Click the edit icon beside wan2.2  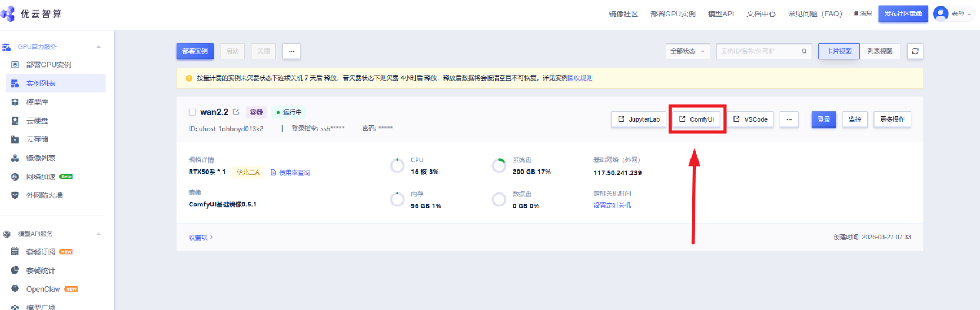coord(236,112)
